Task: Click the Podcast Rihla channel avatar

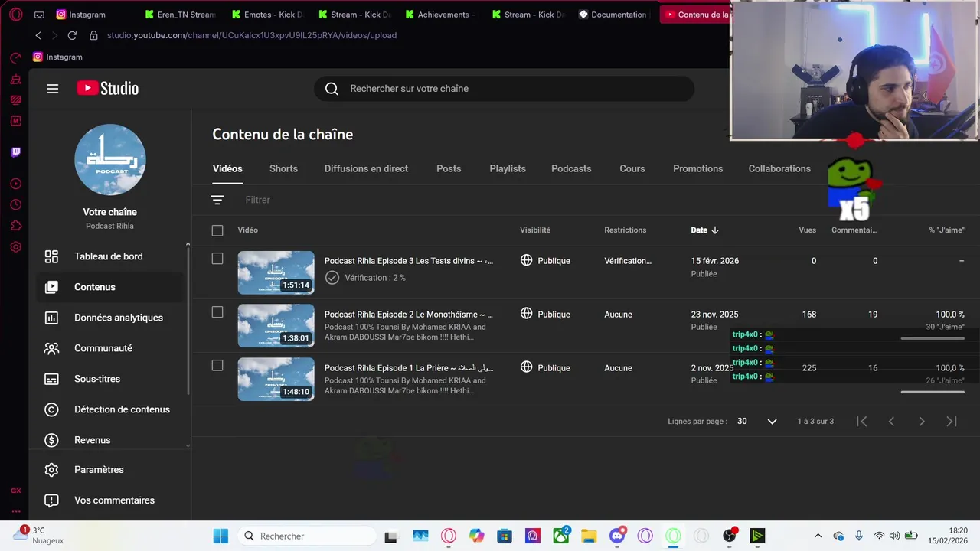Action: click(x=110, y=159)
